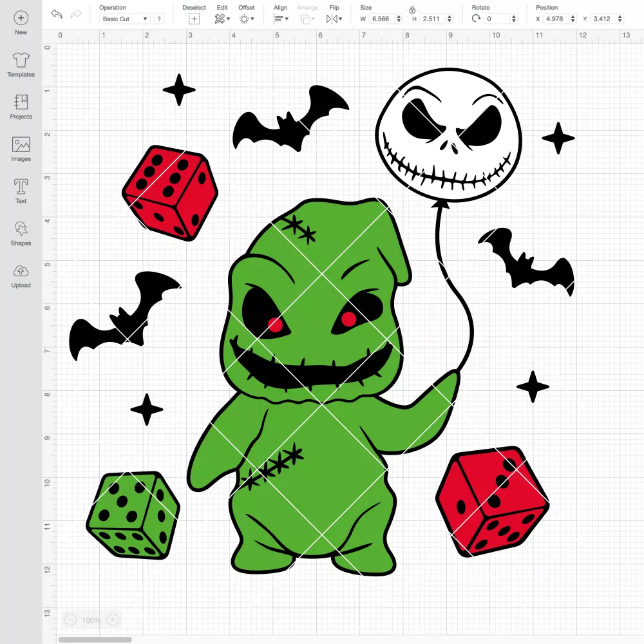Click the Rotate angle field
Screen dimensions: 644x644
pos(497,19)
